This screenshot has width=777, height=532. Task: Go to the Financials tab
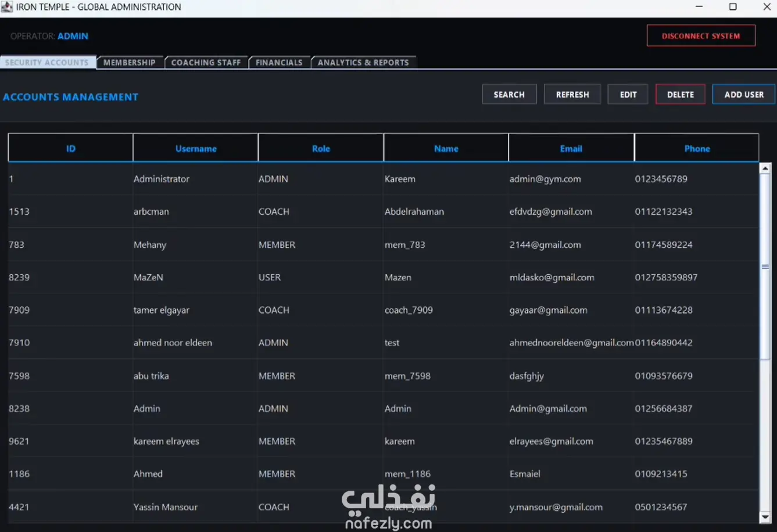279,62
